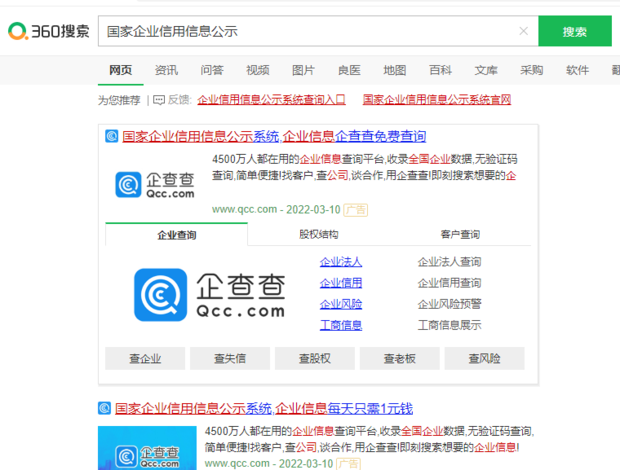Open the 问答 tab
This screenshot has width=620, height=470.
pyautogui.click(x=212, y=70)
